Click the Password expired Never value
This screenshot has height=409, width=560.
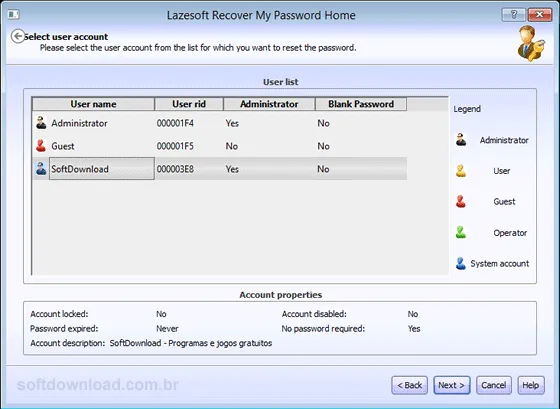pyautogui.click(x=167, y=329)
